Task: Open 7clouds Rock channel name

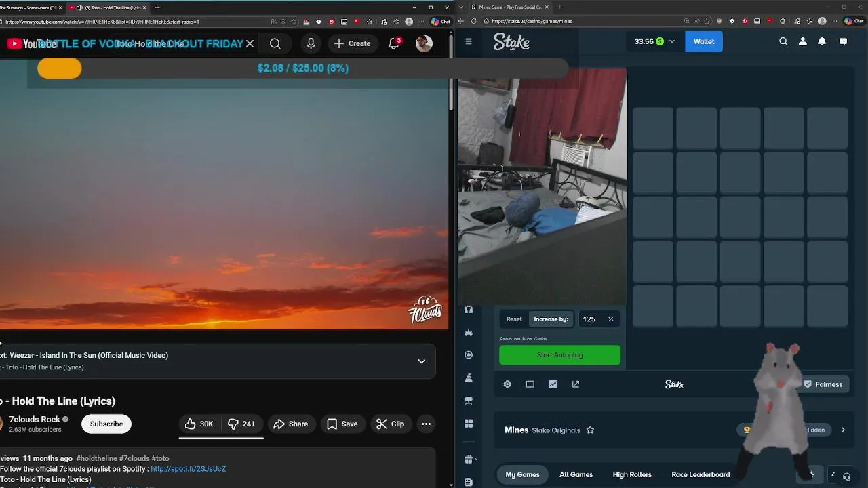Action: pyautogui.click(x=35, y=419)
